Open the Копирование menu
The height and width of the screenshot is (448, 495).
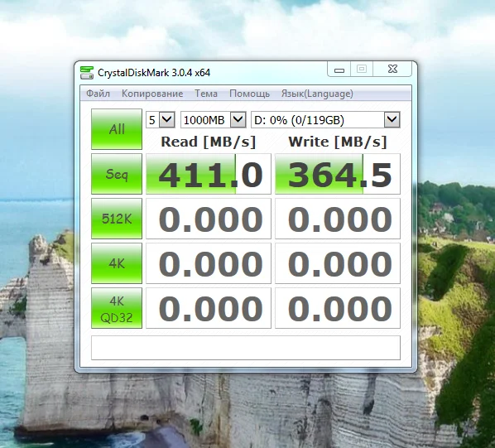point(152,94)
